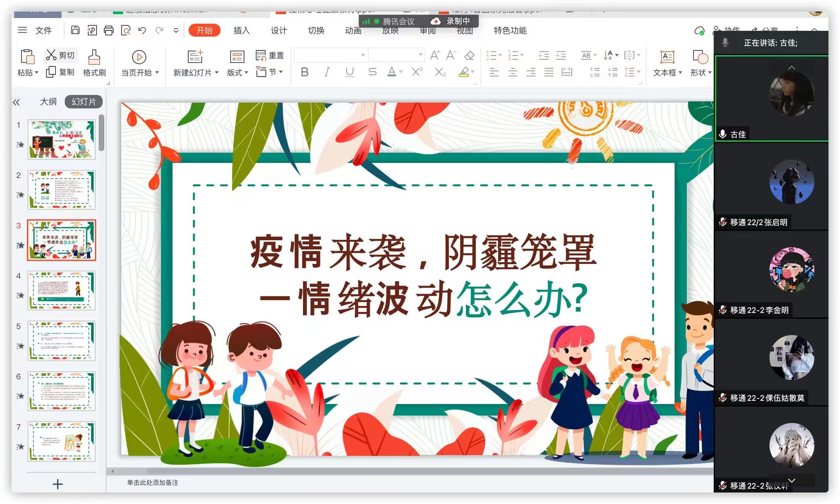Open the font name dropdown
The height and width of the screenshot is (504, 840).
coord(362,55)
